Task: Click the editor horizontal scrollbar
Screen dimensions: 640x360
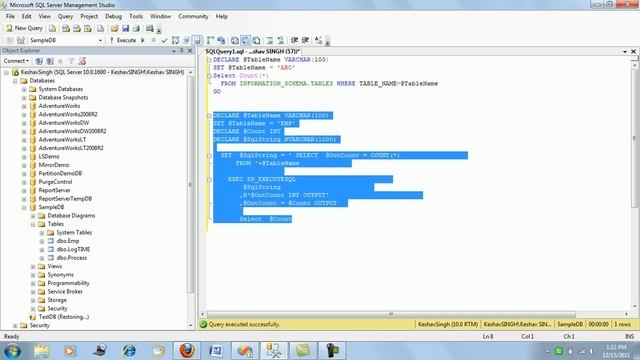Action: point(391,314)
